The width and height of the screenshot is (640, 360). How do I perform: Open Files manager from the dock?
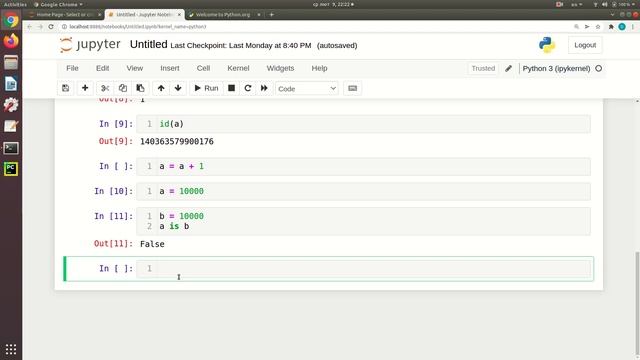click(11, 62)
